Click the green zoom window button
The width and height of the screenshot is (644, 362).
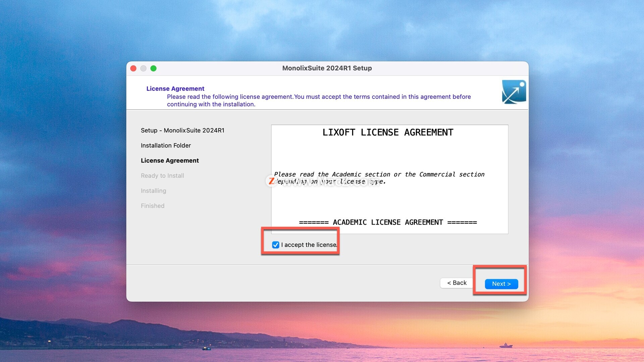point(153,68)
